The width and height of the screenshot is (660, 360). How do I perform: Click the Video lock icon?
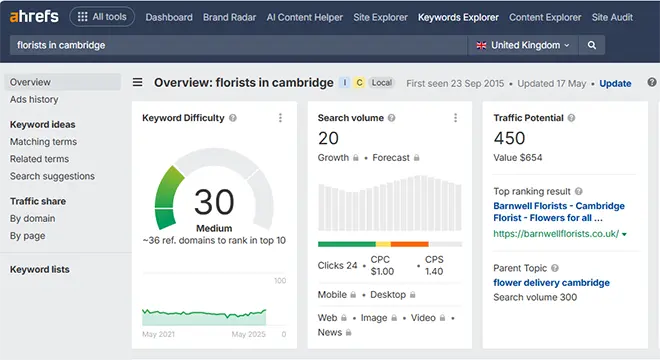coord(442,318)
